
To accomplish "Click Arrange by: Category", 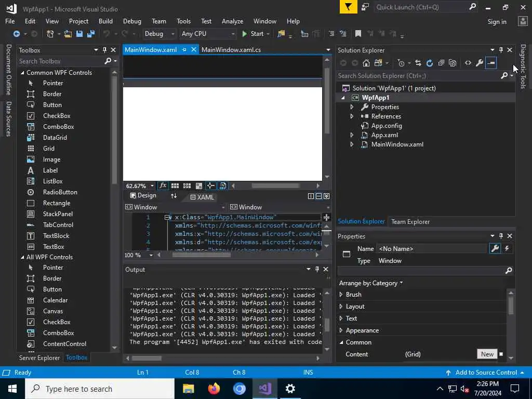I will (370, 283).
